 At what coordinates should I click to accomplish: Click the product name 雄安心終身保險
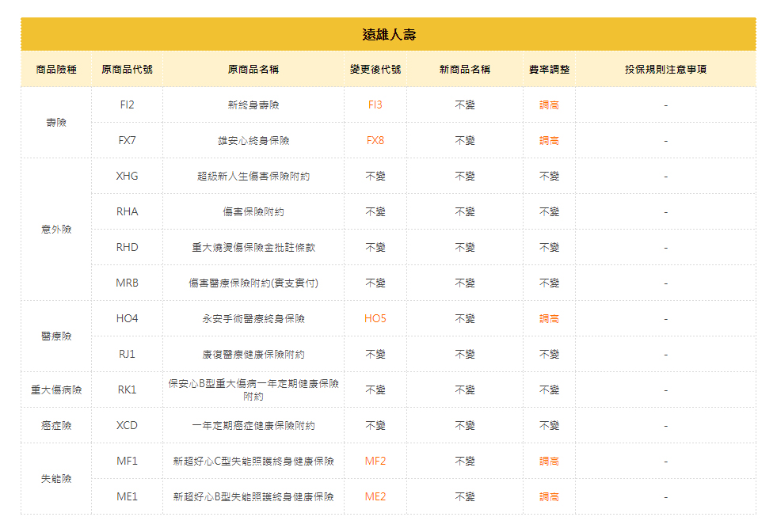tap(253, 140)
